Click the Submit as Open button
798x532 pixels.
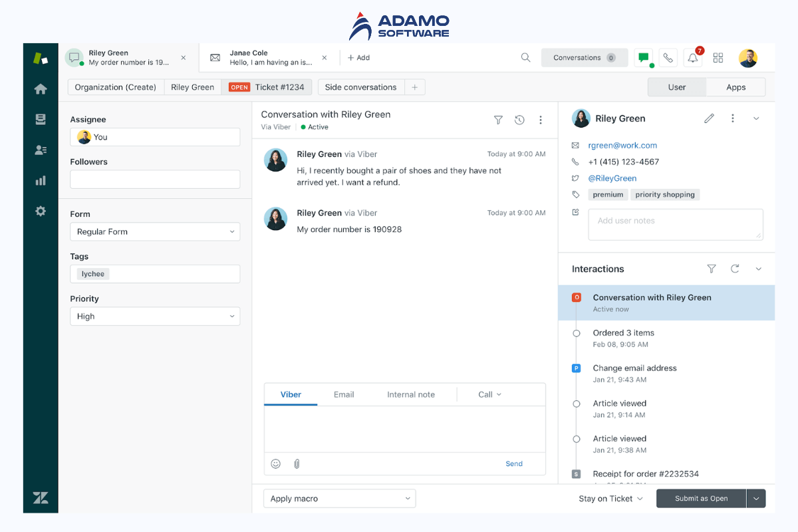tap(701, 499)
